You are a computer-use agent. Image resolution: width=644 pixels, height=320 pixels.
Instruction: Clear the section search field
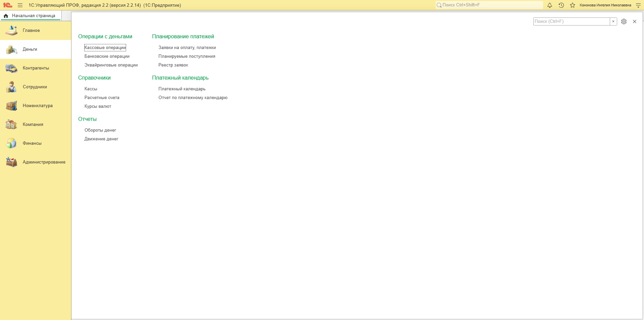point(613,21)
